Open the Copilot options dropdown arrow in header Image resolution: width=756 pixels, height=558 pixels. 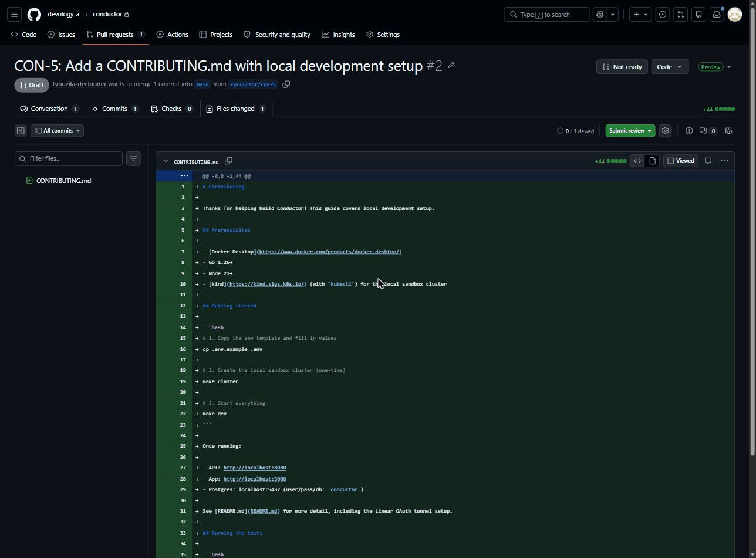pyautogui.click(x=613, y=14)
